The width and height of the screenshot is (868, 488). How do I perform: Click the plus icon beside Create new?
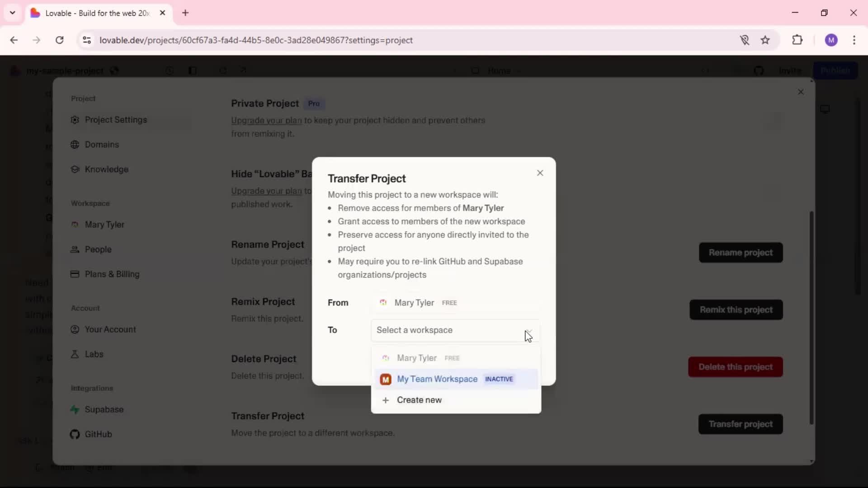pos(385,400)
